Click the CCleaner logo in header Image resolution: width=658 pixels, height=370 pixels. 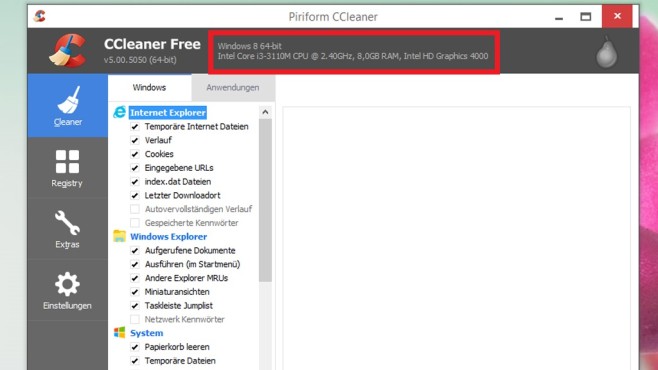[68, 51]
